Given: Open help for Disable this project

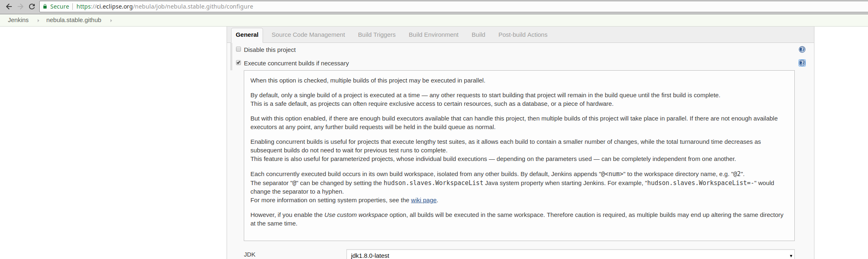Looking at the screenshot, I should [802, 49].
